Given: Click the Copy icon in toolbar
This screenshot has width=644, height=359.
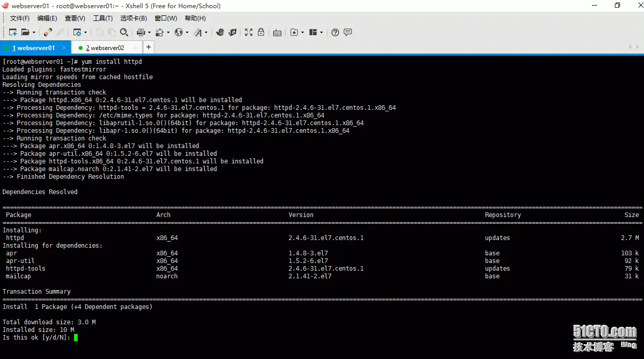Looking at the screenshot, I should pyautogui.click(x=99, y=32).
